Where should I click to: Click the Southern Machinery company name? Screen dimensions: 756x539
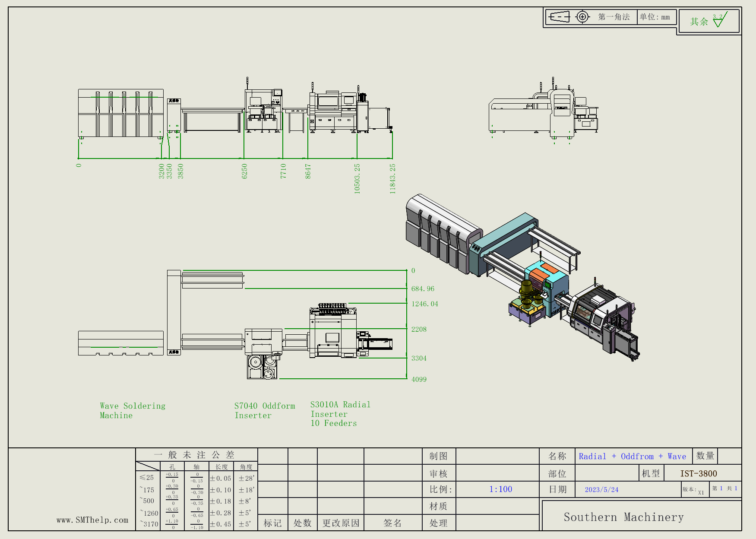coord(623,517)
